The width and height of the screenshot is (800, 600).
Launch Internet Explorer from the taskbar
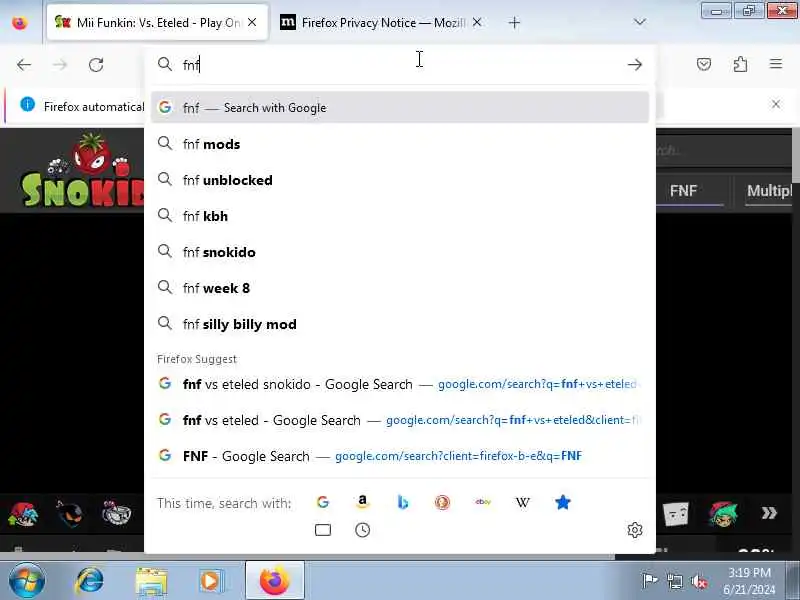90,581
